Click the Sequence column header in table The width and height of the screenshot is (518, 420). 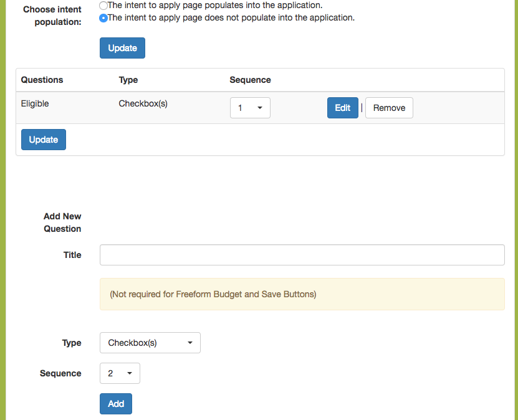[250, 80]
